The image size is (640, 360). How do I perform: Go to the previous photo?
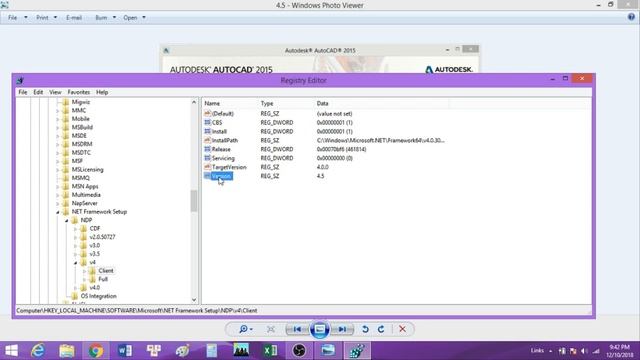297,329
